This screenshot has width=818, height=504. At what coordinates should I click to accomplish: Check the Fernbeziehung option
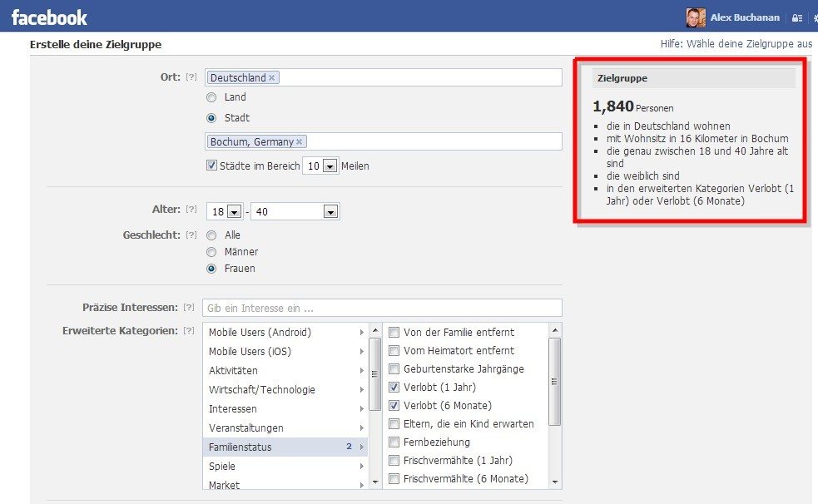[x=394, y=442]
